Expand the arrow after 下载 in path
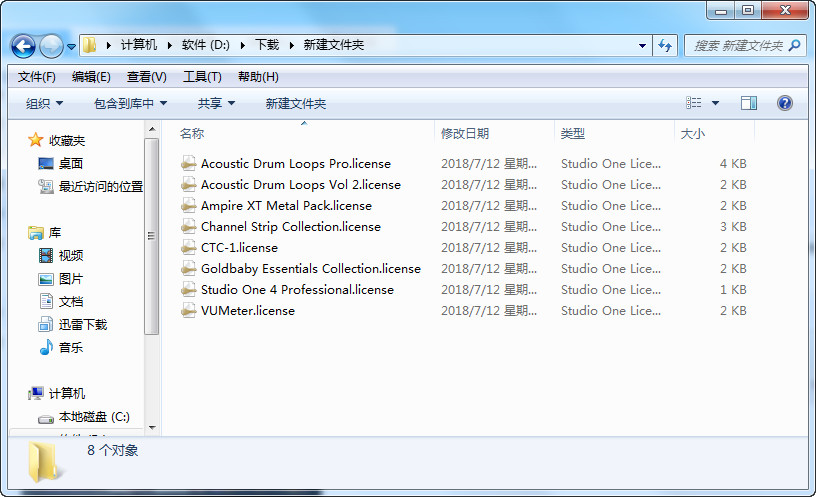This screenshot has width=816, height=497. click(291, 46)
